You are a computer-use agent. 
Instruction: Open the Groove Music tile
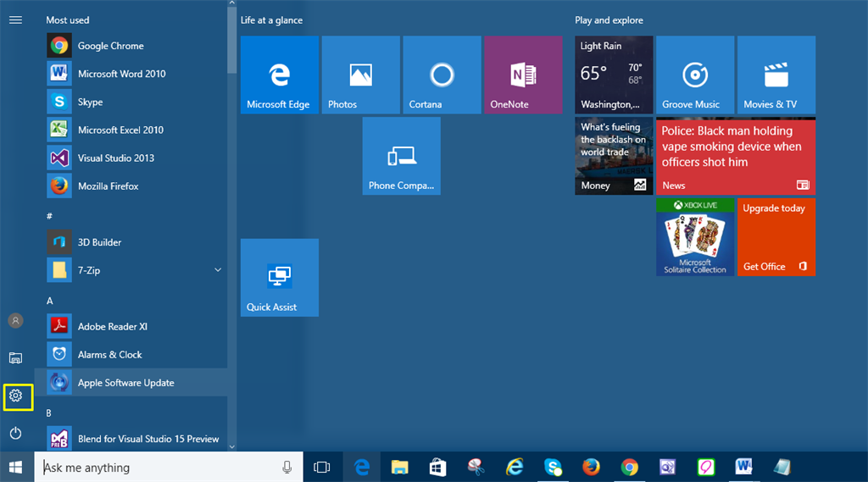pos(694,75)
